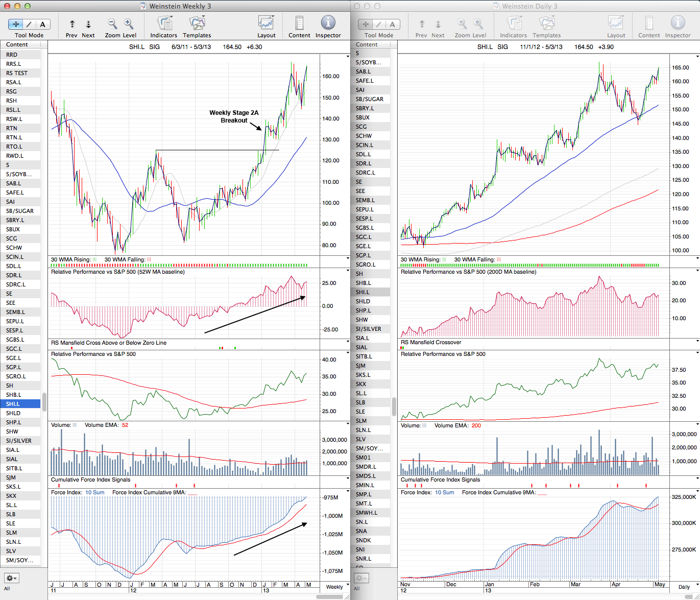Click the Prev arrow in Weekly window toolbar

[x=72, y=25]
